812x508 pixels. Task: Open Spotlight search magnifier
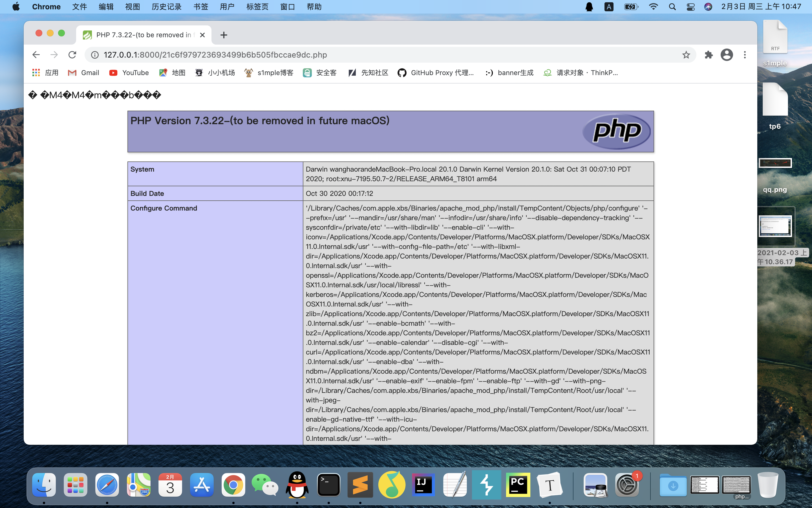pos(672,7)
